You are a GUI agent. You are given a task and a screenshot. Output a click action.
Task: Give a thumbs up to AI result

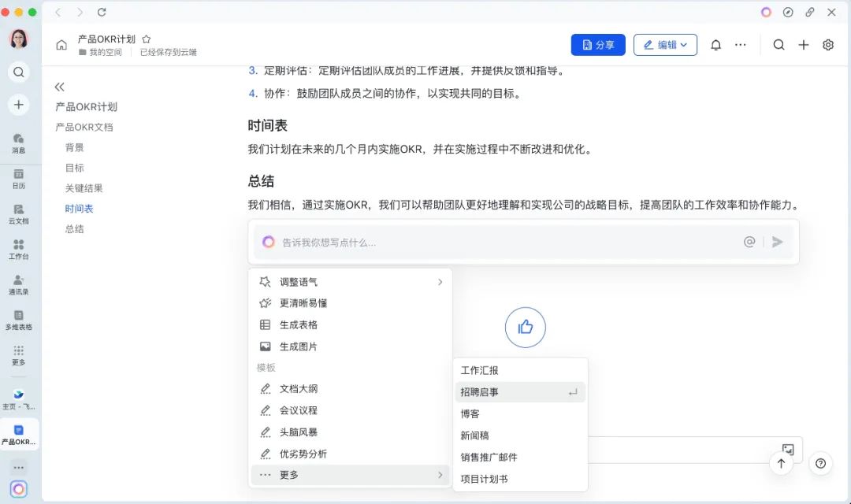[x=525, y=327]
